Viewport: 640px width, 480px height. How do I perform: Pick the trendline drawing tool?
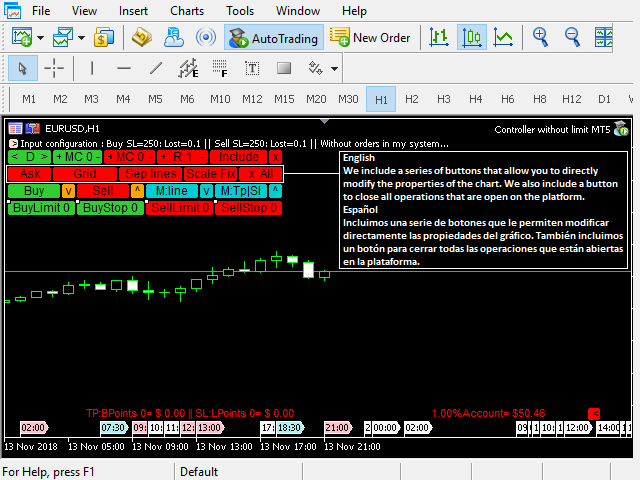coord(155,69)
